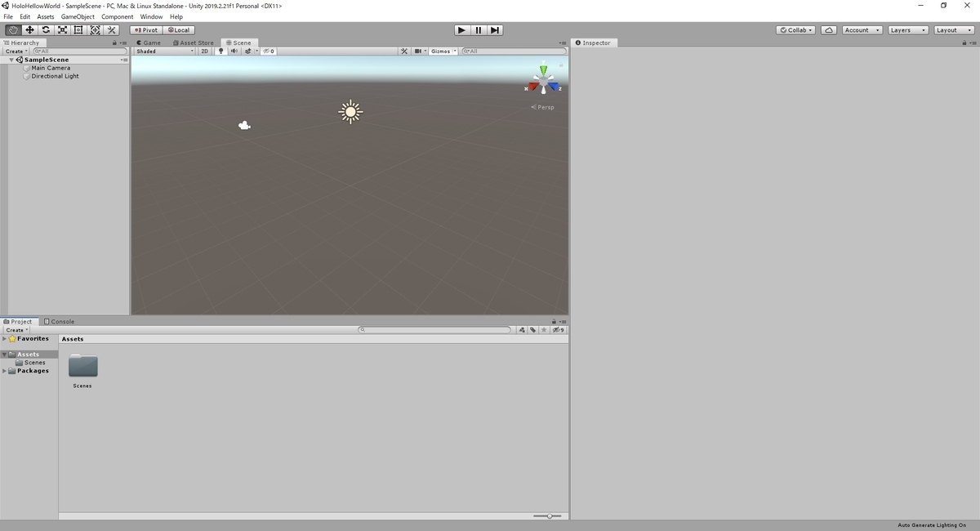Select the Rect tool
Image resolution: width=980 pixels, height=531 pixels.
(x=78, y=30)
